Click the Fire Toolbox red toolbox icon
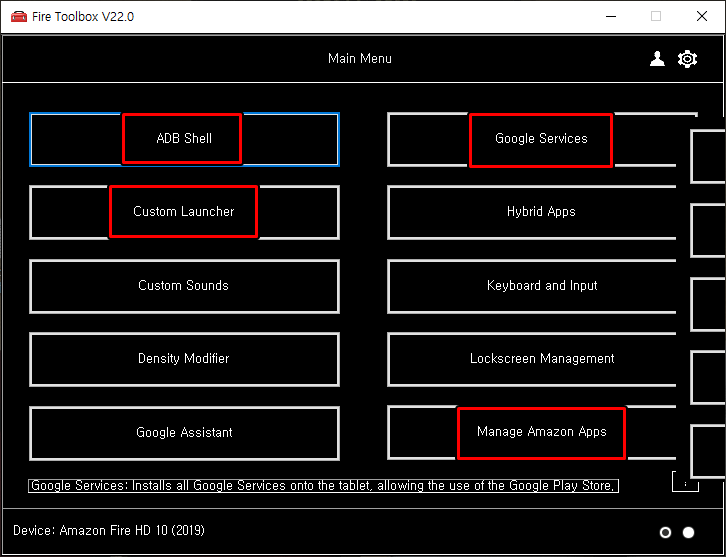The width and height of the screenshot is (726, 557). coord(19,17)
